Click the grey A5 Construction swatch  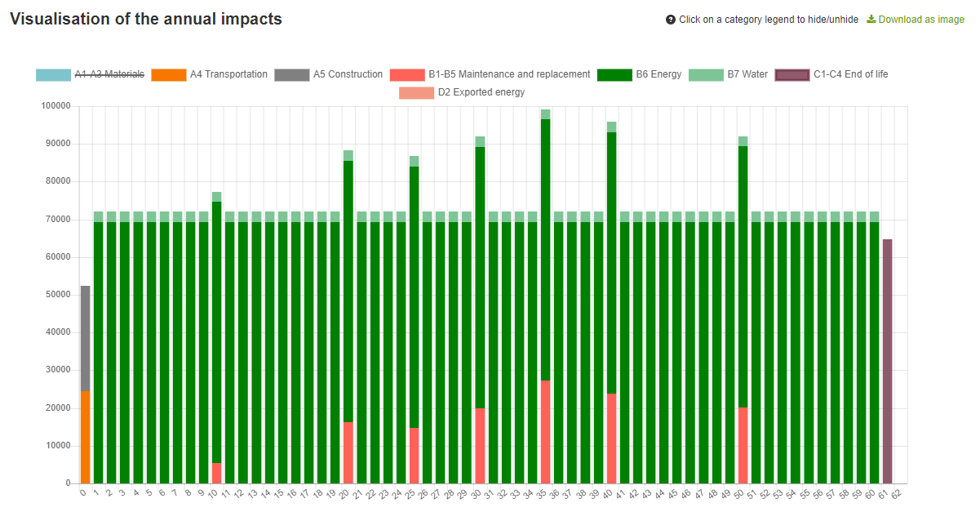(x=291, y=75)
